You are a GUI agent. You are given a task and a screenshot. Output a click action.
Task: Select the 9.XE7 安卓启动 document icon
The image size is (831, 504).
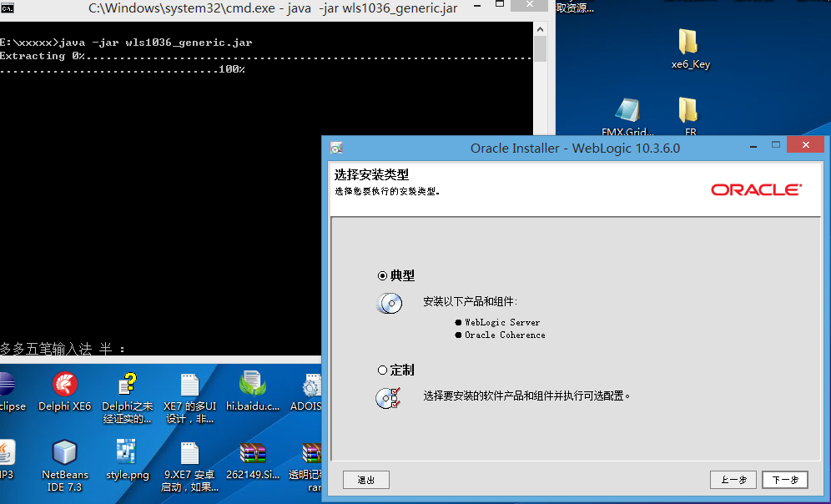click(x=189, y=466)
